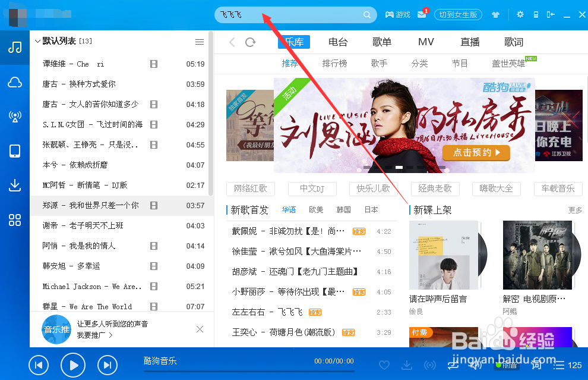Collapse the 默认列表 playlist
The image size is (588, 380).
pyautogui.click(x=37, y=41)
